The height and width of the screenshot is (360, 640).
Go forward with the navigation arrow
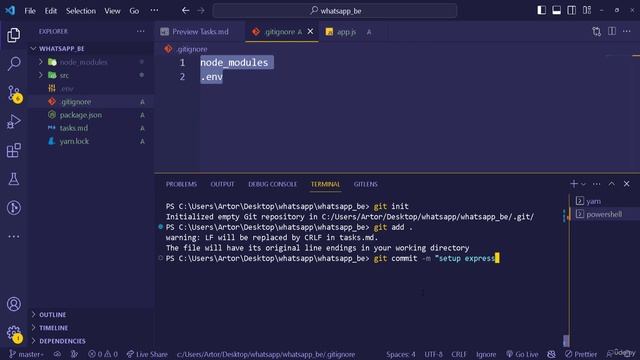pos(201,11)
